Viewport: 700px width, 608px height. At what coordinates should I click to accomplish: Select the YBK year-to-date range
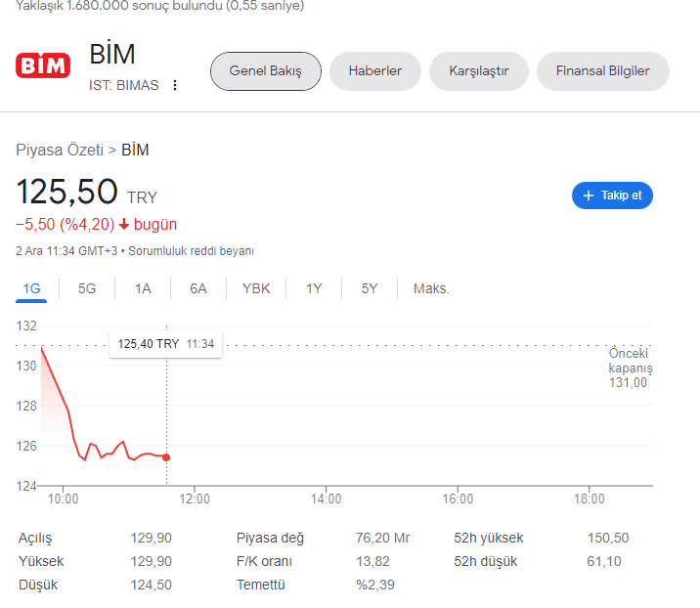click(x=256, y=288)
